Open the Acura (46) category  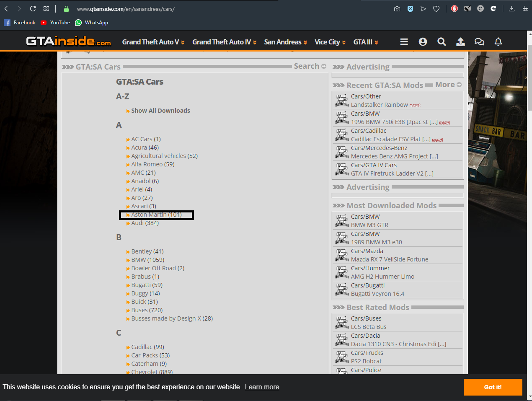pos(145,147)
